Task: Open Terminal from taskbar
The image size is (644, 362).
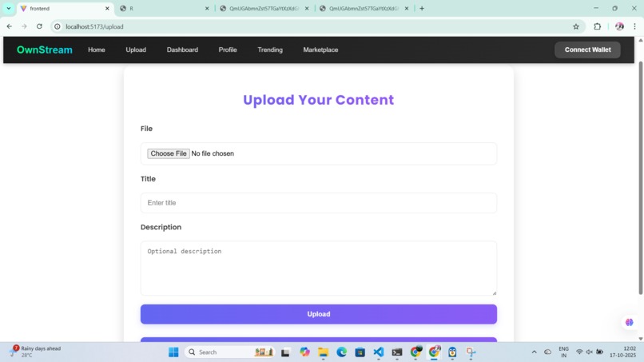Action: 397,352
